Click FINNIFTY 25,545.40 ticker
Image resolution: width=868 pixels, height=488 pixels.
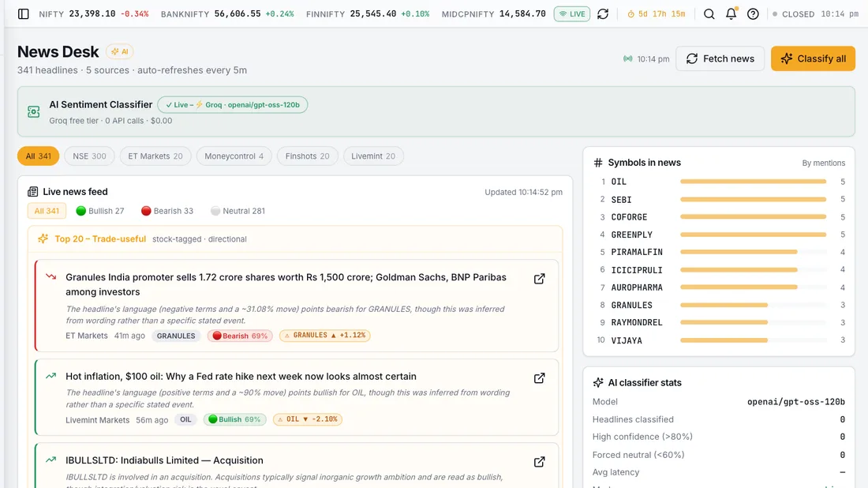(x=368, y=14)
